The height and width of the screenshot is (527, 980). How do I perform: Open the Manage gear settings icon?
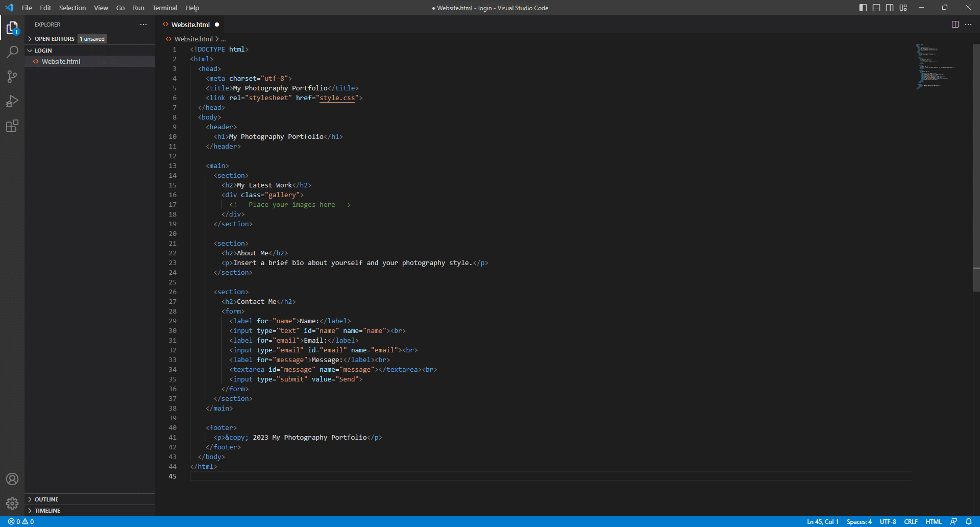(12, 504)
